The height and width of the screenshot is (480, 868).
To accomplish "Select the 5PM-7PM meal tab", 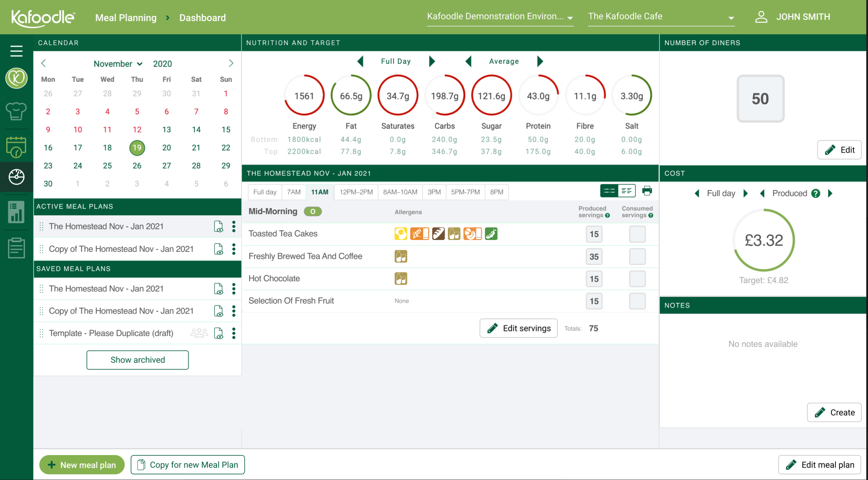I will (465, 192).
